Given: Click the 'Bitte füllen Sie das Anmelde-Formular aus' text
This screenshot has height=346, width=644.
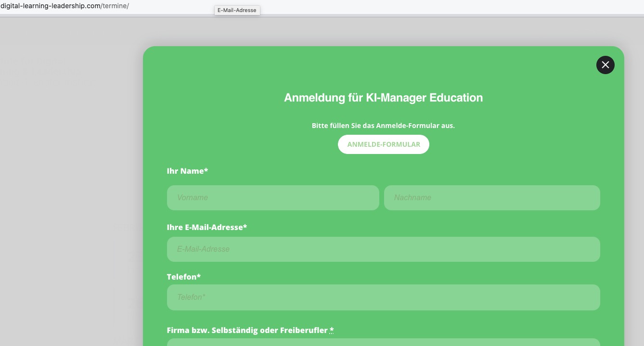Looking at the screenshot, I should (x=383, y=126).
